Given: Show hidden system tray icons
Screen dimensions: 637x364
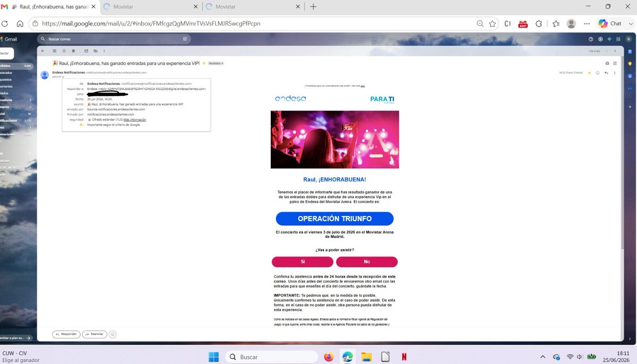Looking at the screenshot, I should pyautogui.click(x=543, y=357).
